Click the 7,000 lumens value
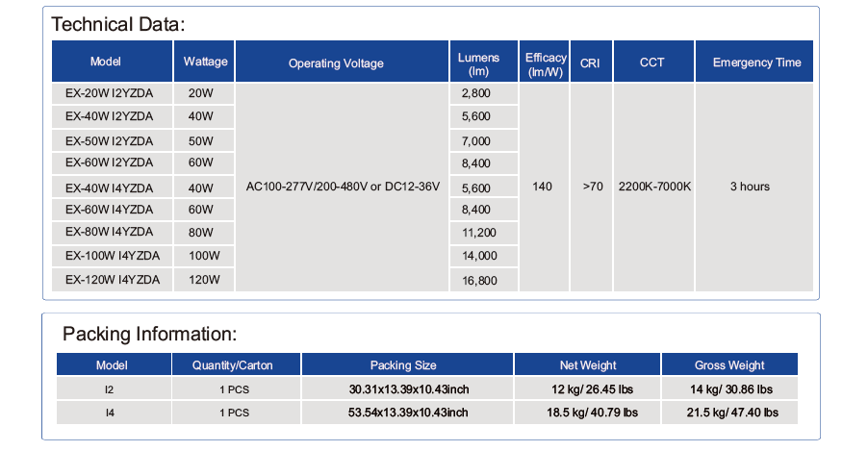 click(x=476, y=141)
